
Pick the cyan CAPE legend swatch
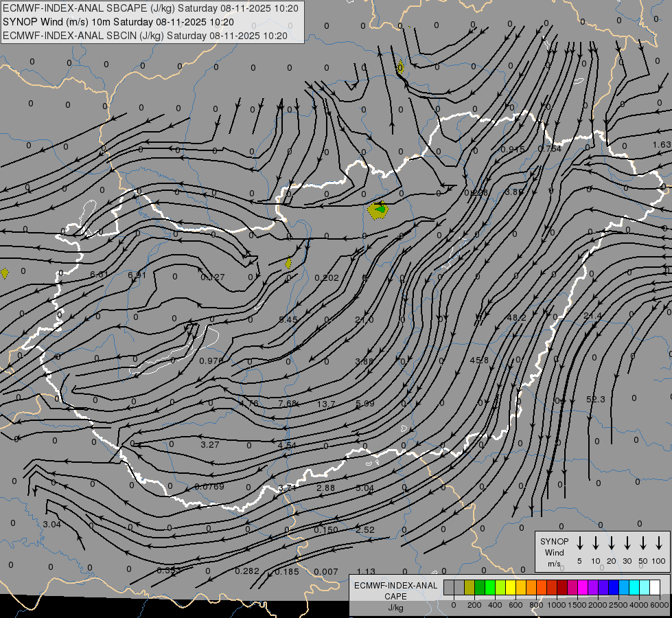pyautogui.click(x=634, y=588)
